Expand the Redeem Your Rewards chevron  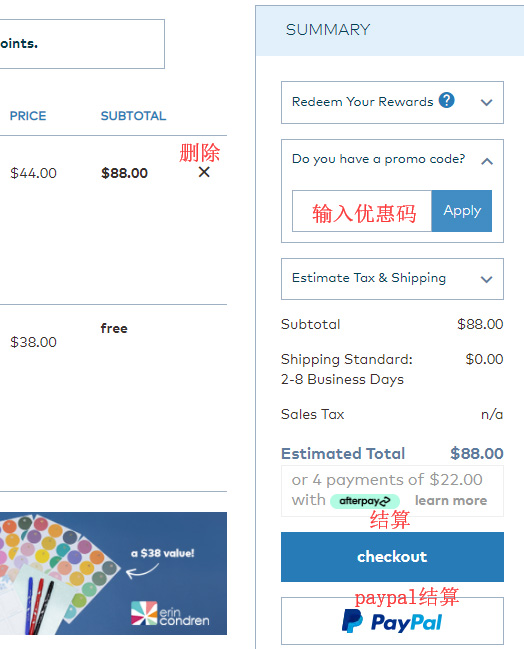(x=487, y=102)
